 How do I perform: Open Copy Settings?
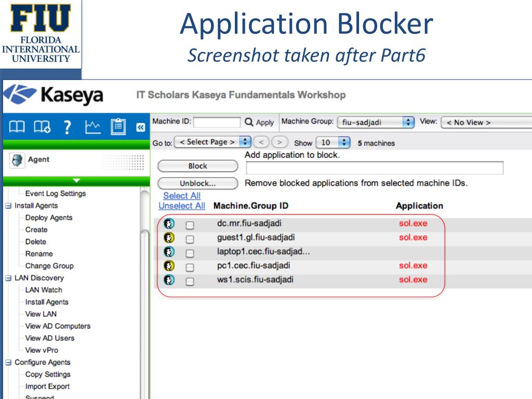[x=48, y=374]
